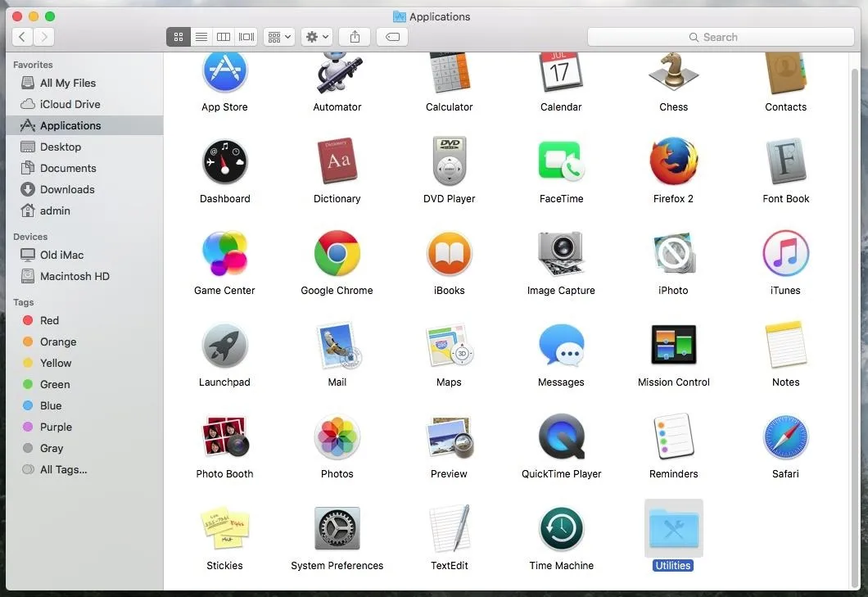Open System Preferences from the app grid
This screenshot has width=868, height=597.
click(x=337, y=528)
